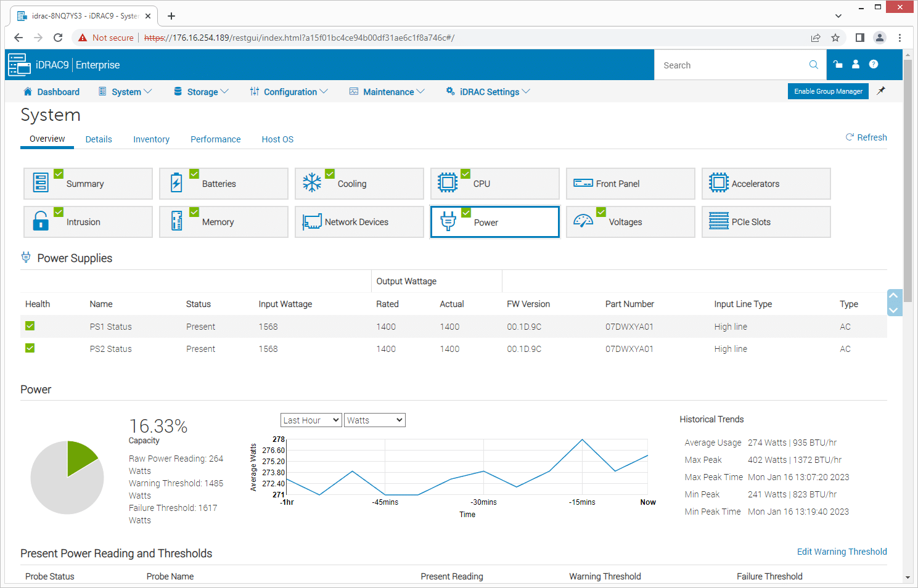This screenshot has width=918, height=588.
Task: Open the Watts unit dropdown
Action: coord(374,420)
